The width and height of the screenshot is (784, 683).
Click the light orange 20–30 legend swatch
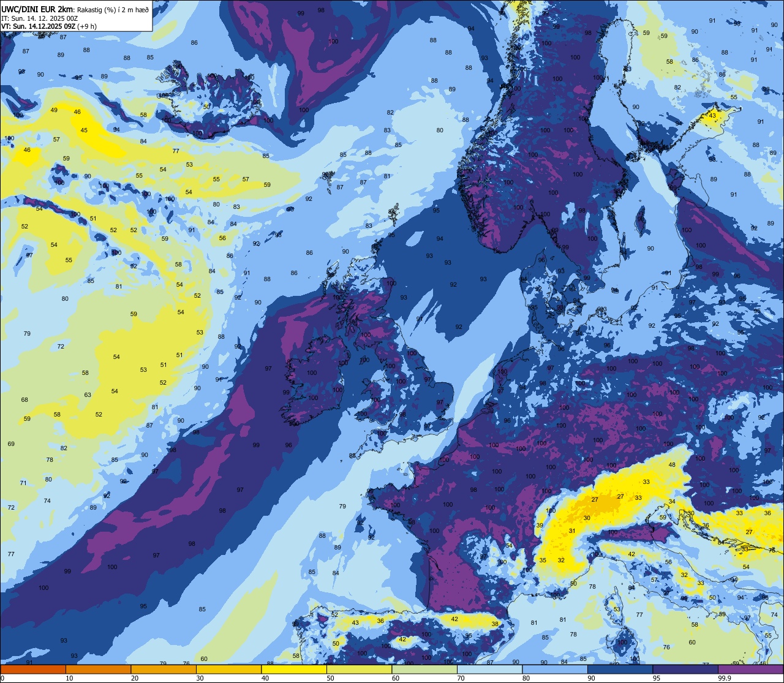coord(164,670)
